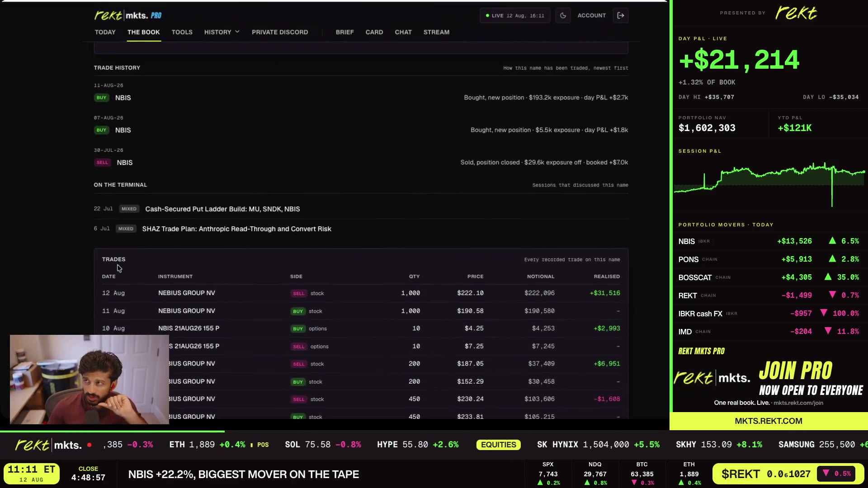Click BUY badge in 11 Aug row

pos(297,311)
